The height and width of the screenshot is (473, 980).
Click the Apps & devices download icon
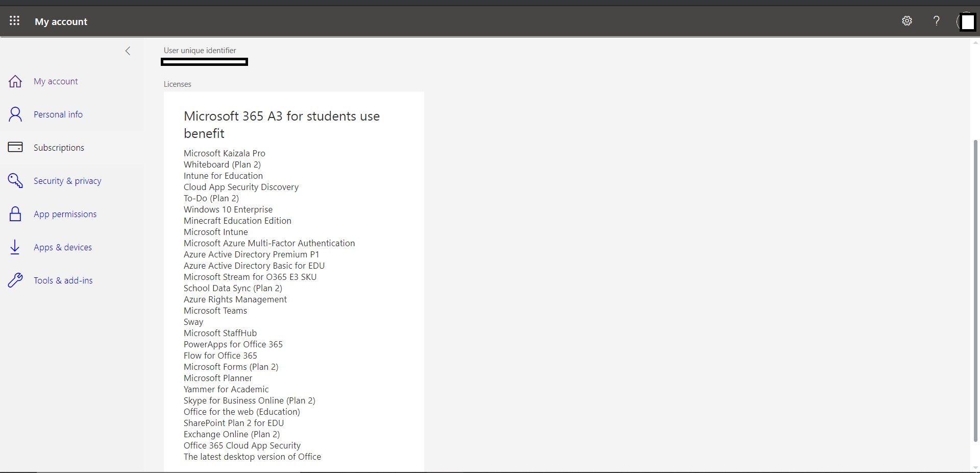click(15, 247)
